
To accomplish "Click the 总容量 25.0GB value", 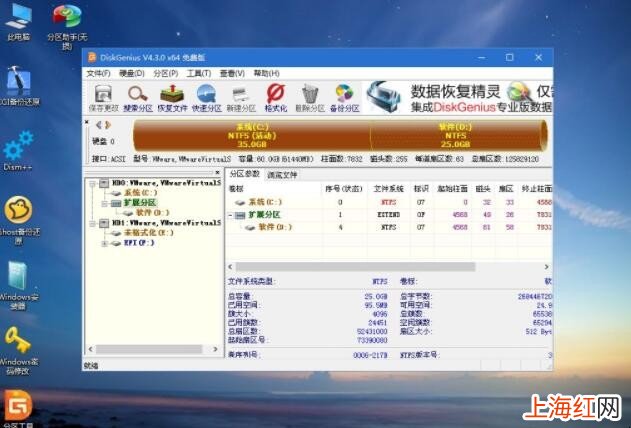I will click(x=375, y=297).
